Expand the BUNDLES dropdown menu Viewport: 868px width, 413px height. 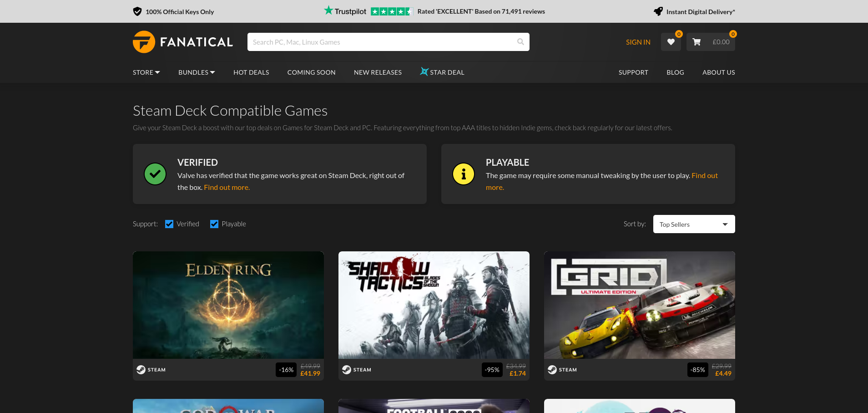pos(197,72)
